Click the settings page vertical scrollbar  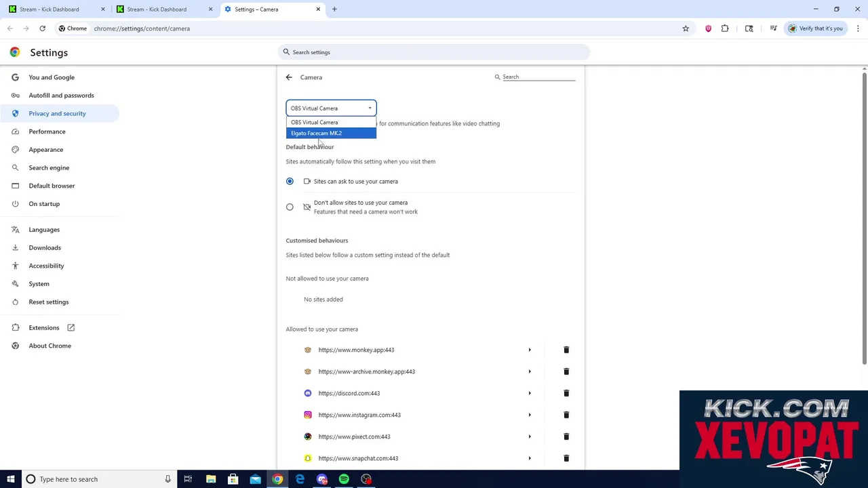coord(864,217)
